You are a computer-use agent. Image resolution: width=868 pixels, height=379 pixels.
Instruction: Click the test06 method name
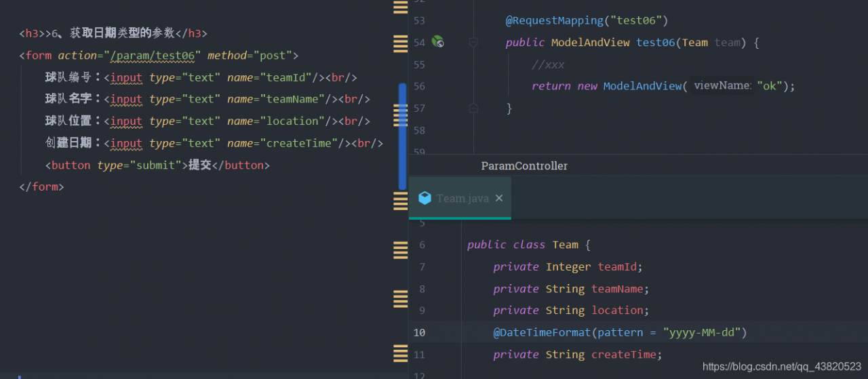tap(655, 42)
